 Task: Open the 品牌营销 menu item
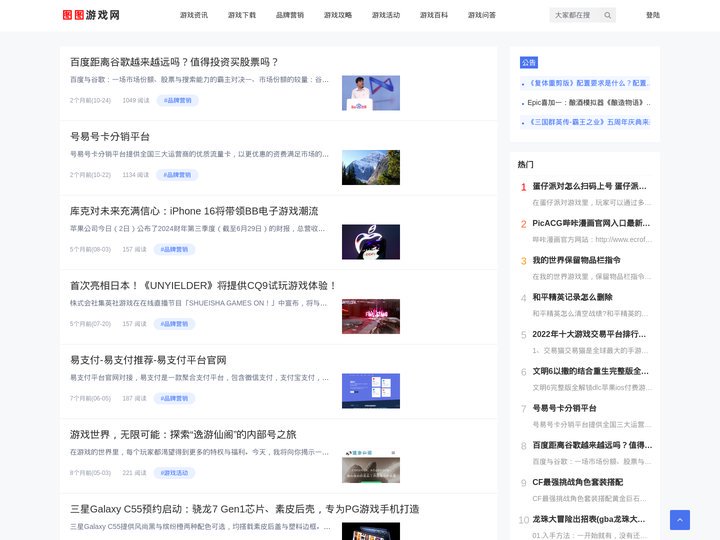(290, 15)
